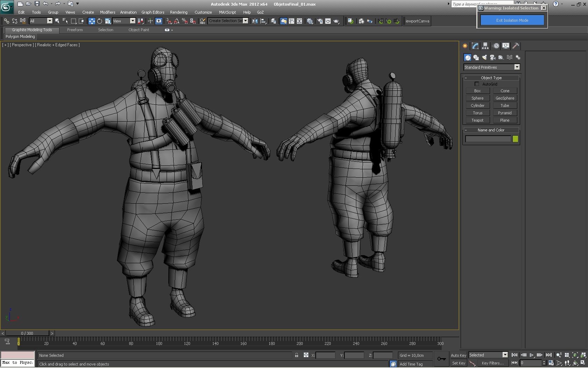This screenshot has width=588, height=368.
Task: Open the Modifiers menu
Action: (x=107, y=12)
